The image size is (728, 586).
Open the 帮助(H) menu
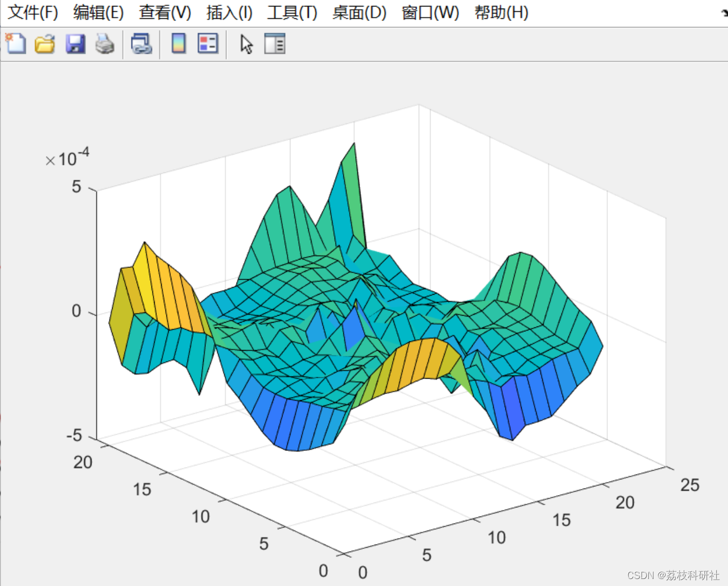(x=502, y=12)
